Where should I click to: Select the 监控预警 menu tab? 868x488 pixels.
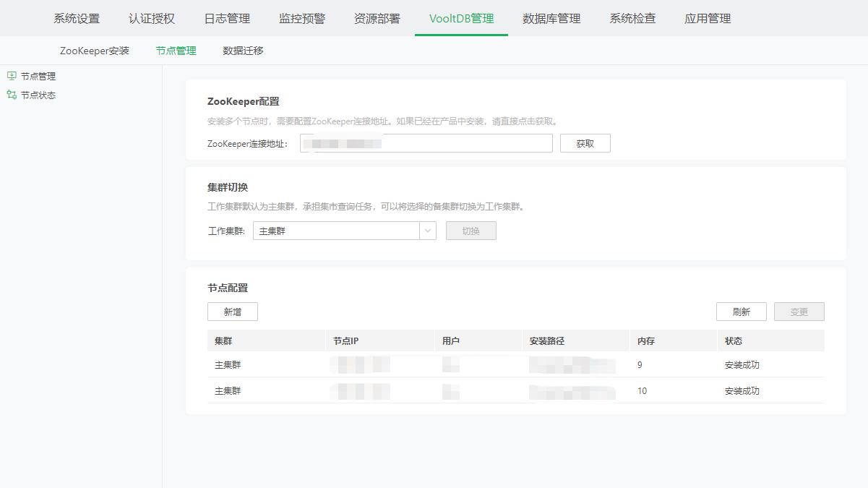pos(302,19)
